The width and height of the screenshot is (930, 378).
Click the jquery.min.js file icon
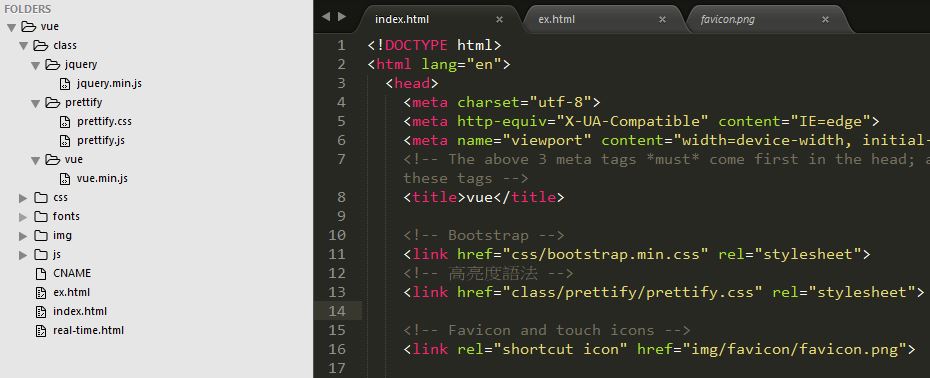65,84
